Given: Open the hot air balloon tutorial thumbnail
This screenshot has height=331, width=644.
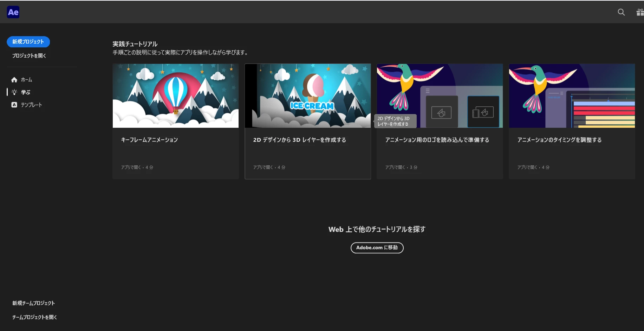Looking at the screenshot, I should (176, 96).
